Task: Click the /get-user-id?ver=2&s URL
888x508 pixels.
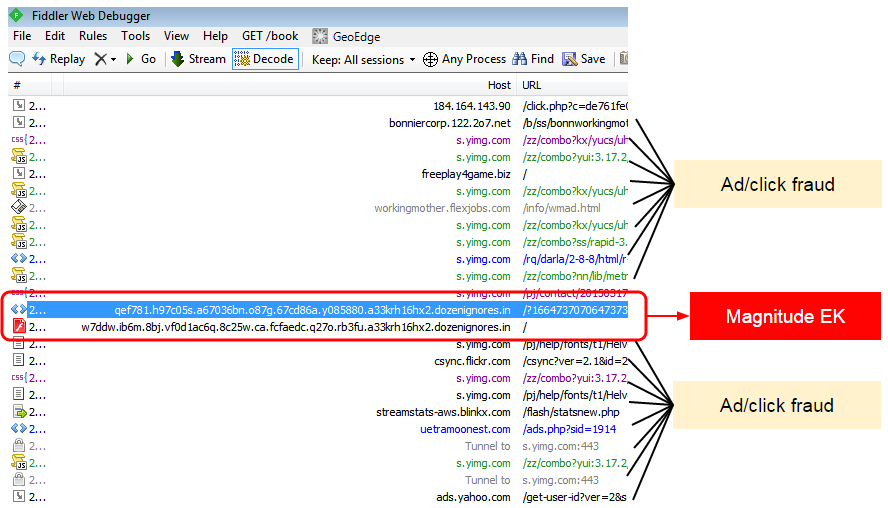Action: pyautogui.click(x=574, y=497)
